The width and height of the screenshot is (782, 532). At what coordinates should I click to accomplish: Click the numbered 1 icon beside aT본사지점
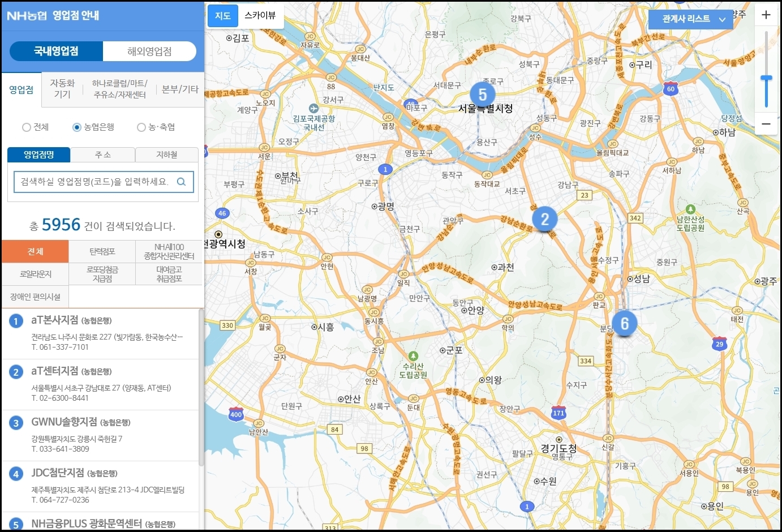point(16,321)
